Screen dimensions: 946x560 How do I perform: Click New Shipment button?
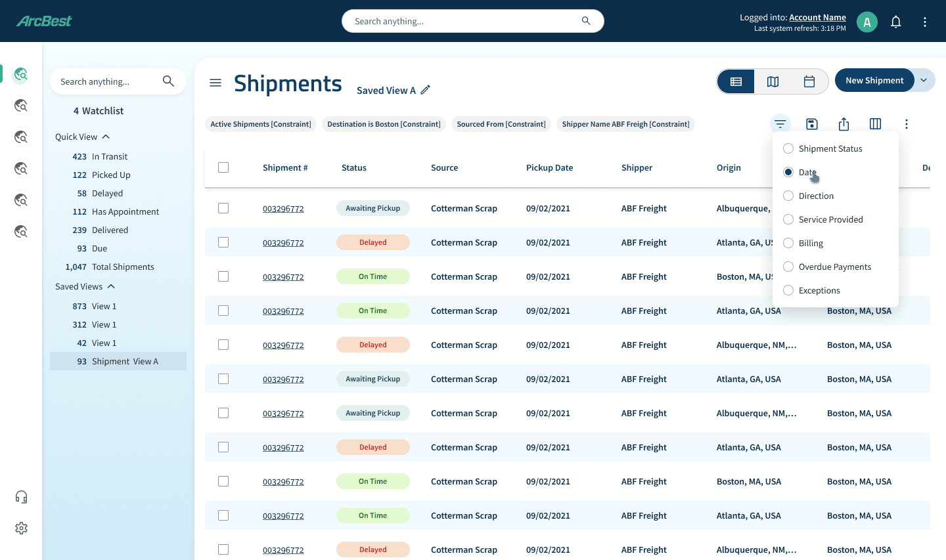pyautogui.click(x=874, y=80)
